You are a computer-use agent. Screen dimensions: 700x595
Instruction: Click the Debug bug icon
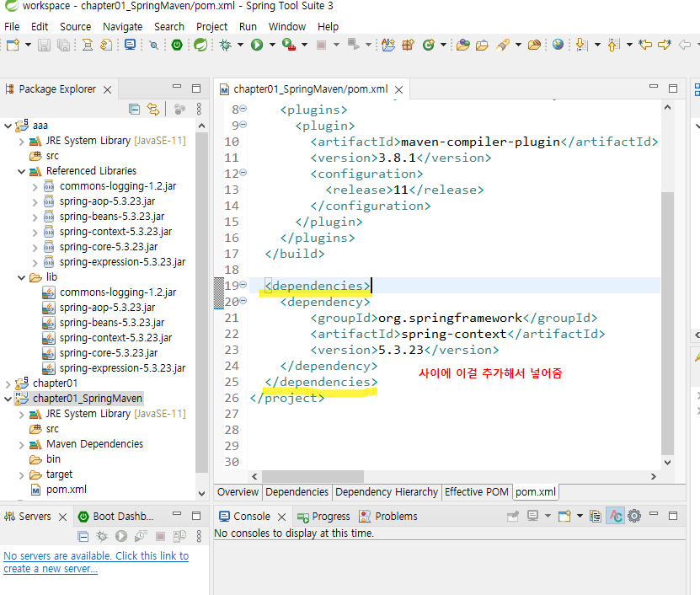[226, 45]
